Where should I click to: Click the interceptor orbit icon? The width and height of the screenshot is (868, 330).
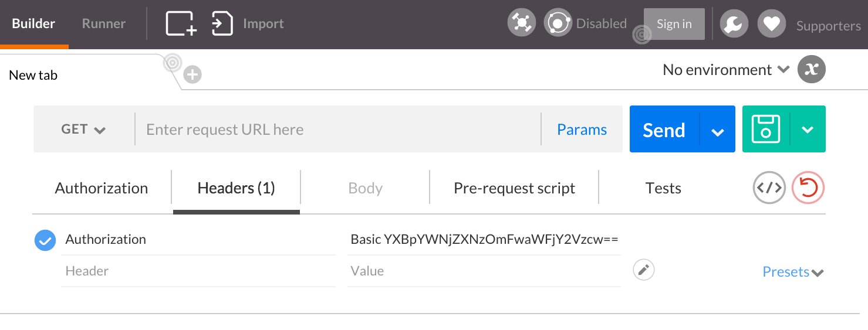point(558,23)
